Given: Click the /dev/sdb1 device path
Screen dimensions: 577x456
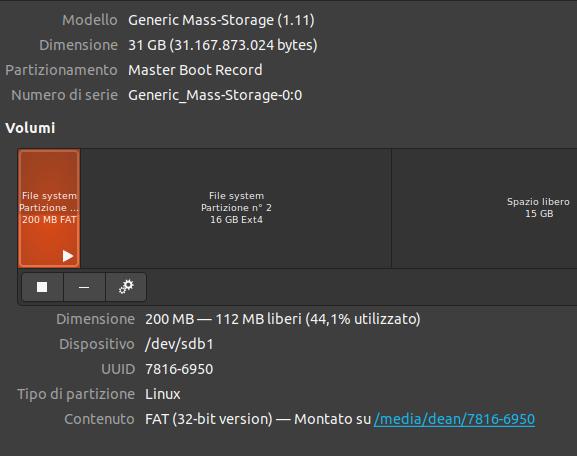Looking at the screenshot, I should [179, 344].
